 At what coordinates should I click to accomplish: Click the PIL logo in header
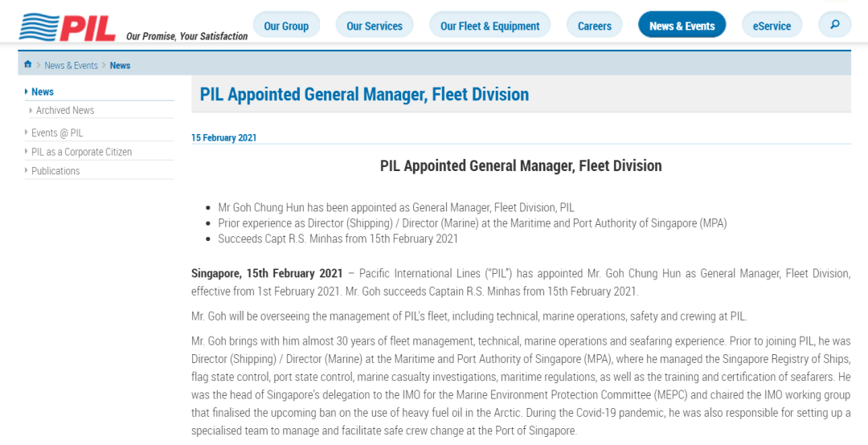[x=68, y=27]
